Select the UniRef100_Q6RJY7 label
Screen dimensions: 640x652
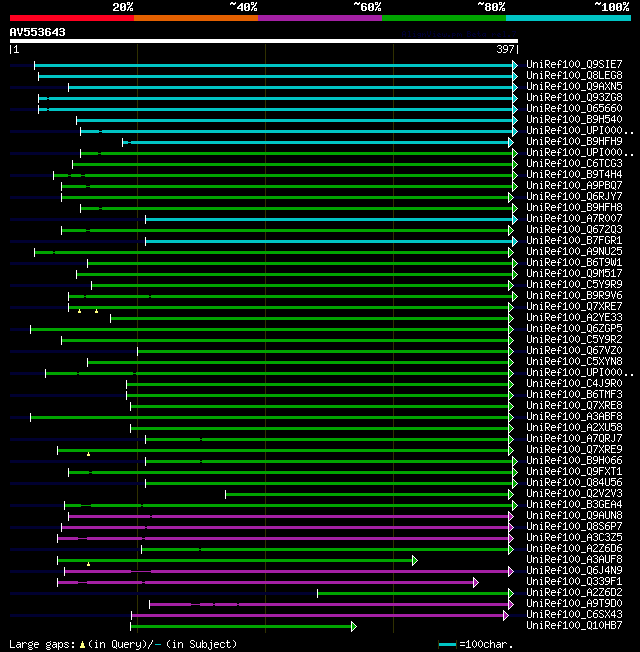pos(574,196)
